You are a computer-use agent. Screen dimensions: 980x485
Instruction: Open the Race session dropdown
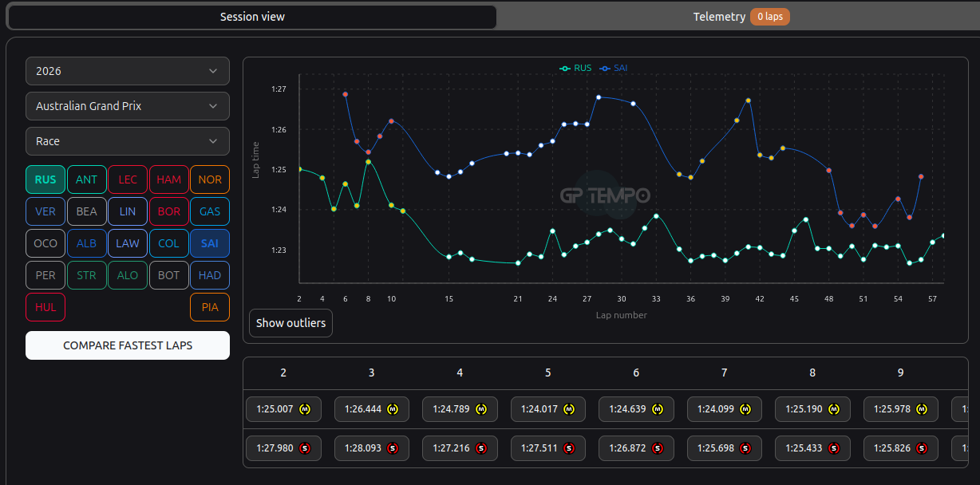coord(128,141)
